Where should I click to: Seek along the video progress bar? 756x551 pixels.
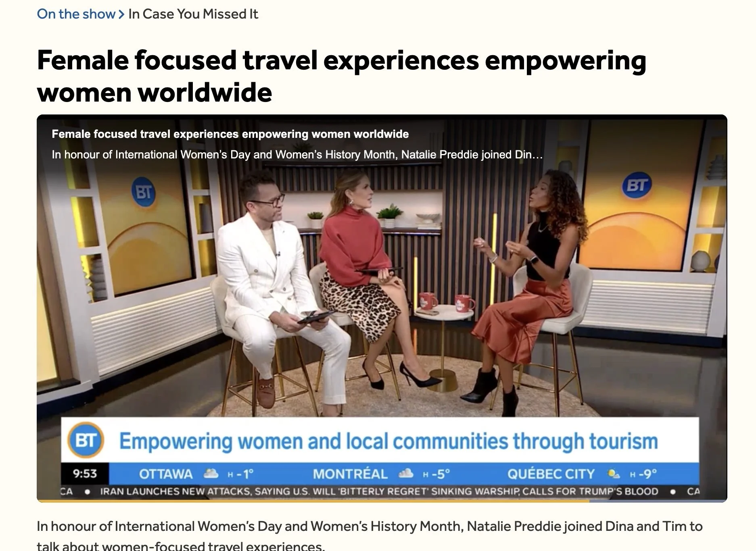[382, 501]
